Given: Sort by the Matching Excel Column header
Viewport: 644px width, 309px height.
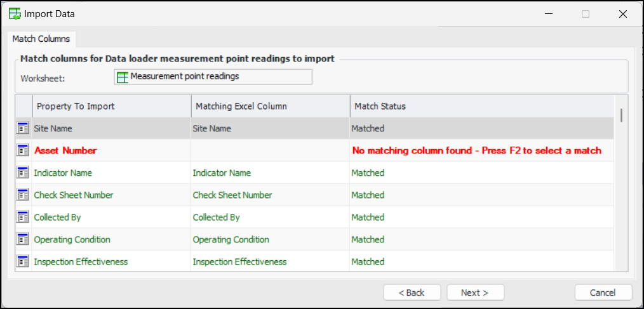Looking at the screenshot, I should 270,106.
